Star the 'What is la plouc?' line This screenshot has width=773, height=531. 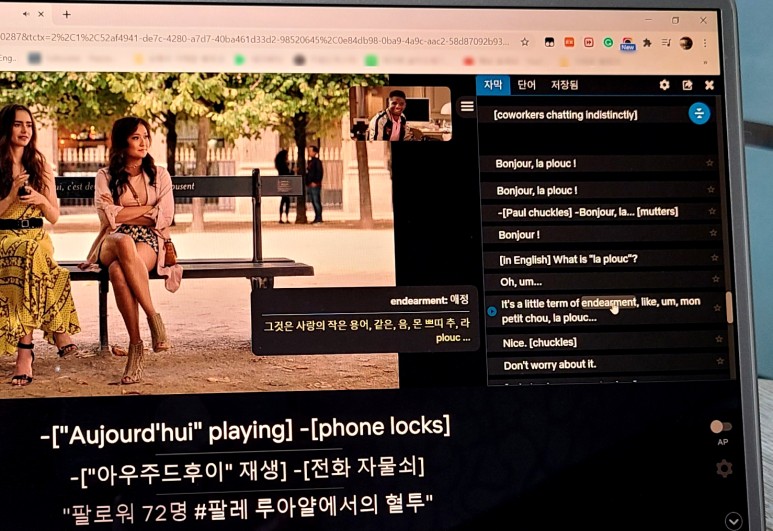tap(714, 257)
